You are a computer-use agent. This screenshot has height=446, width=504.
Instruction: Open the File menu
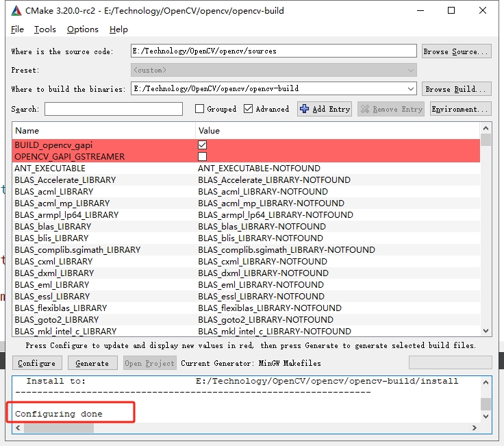[x=17, y=29]
